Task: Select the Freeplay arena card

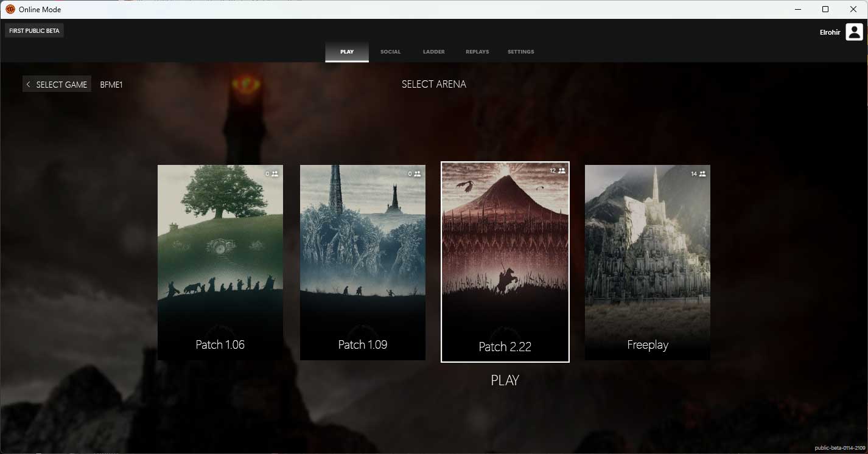Action: coord(648,262)
